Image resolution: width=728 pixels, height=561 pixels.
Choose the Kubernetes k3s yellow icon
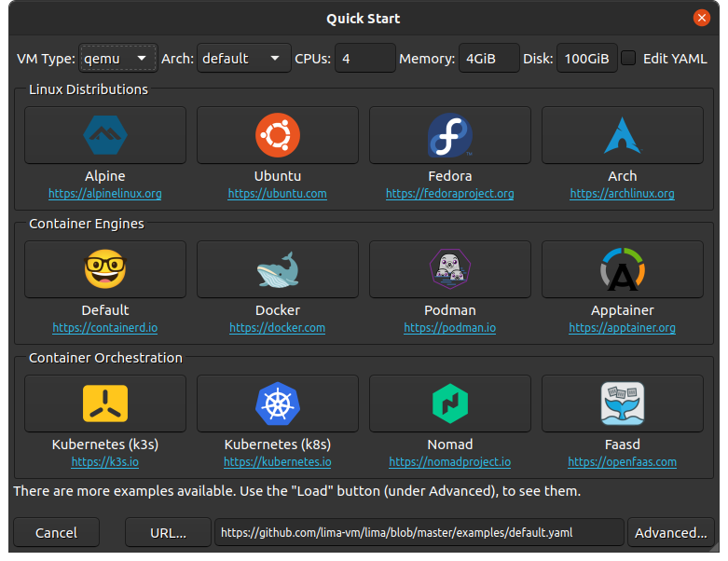pyautogui.click(x=105, y=404)
